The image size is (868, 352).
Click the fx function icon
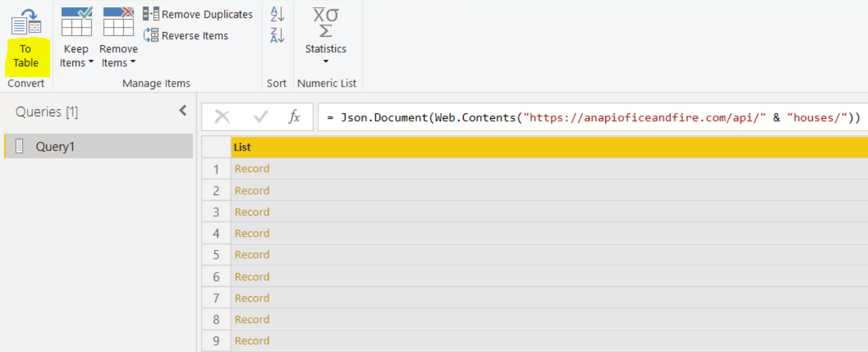(294, 117)
